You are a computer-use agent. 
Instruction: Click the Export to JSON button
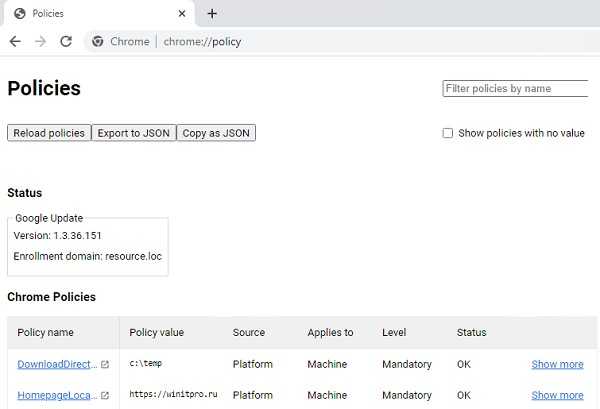click(x=134, y=133)
